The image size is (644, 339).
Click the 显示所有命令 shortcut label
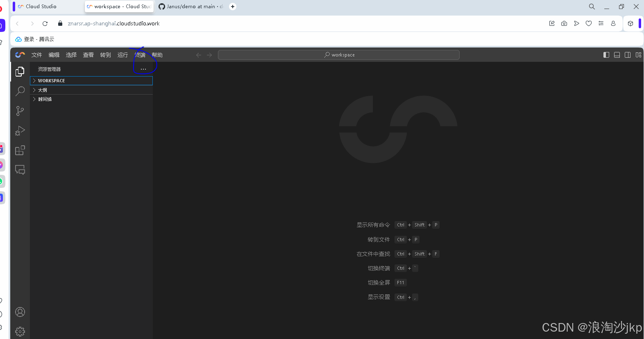click(373, 225)
